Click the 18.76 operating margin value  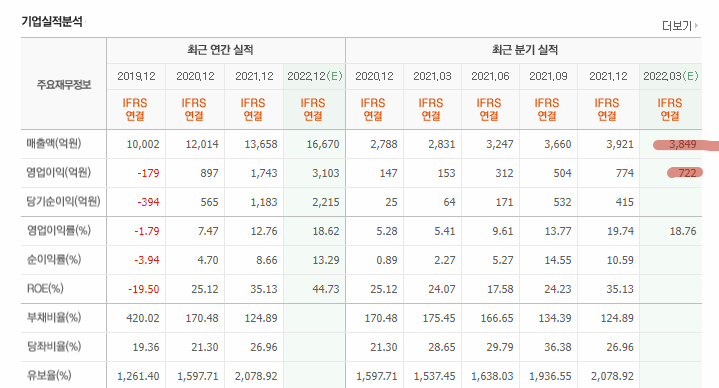[x=683, y=231]
